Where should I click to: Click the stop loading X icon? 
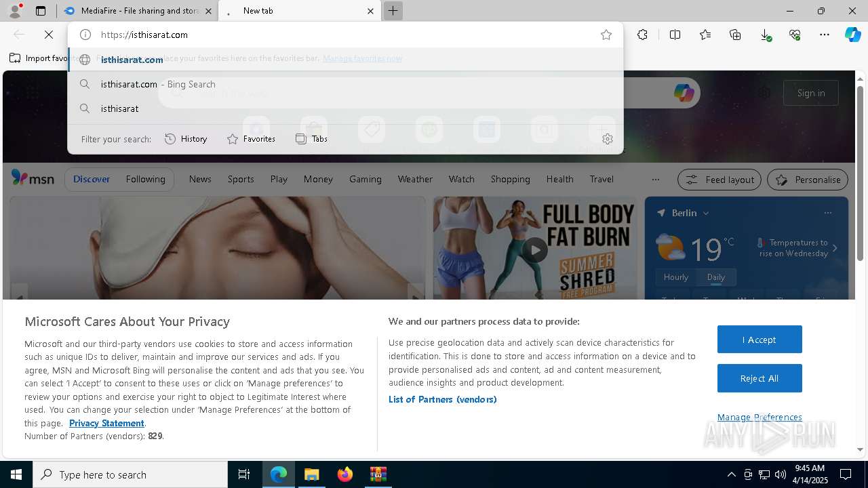pos(49,35)
